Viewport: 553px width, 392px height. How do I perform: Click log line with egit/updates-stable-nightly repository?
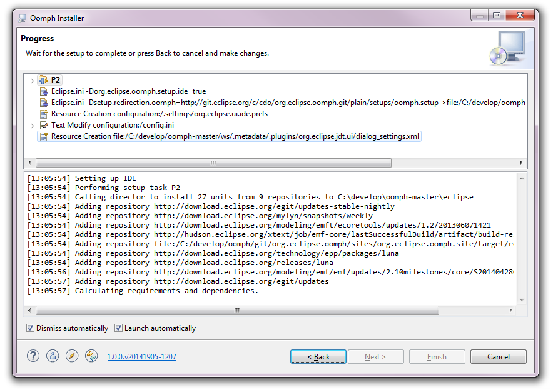pos(211,206)
